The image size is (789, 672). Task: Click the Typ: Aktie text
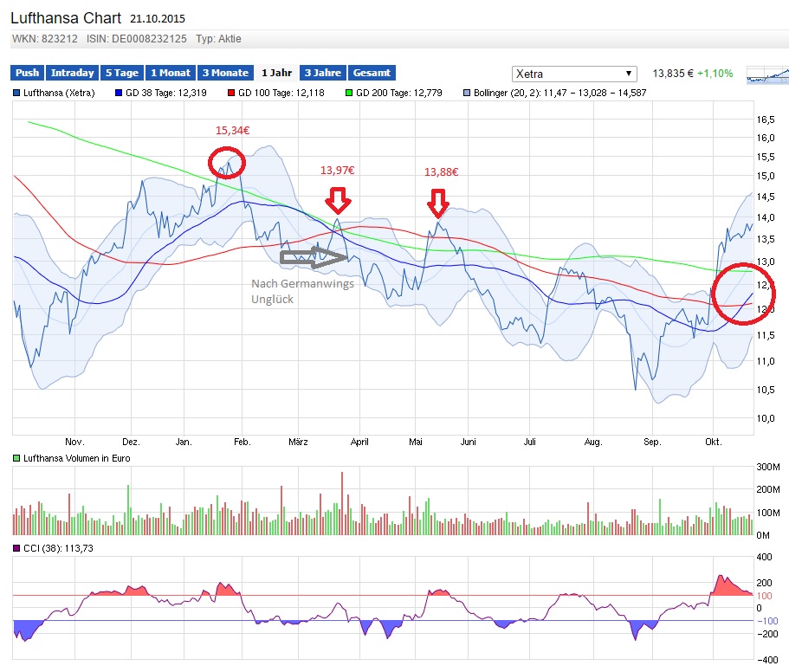coord(218,39)
